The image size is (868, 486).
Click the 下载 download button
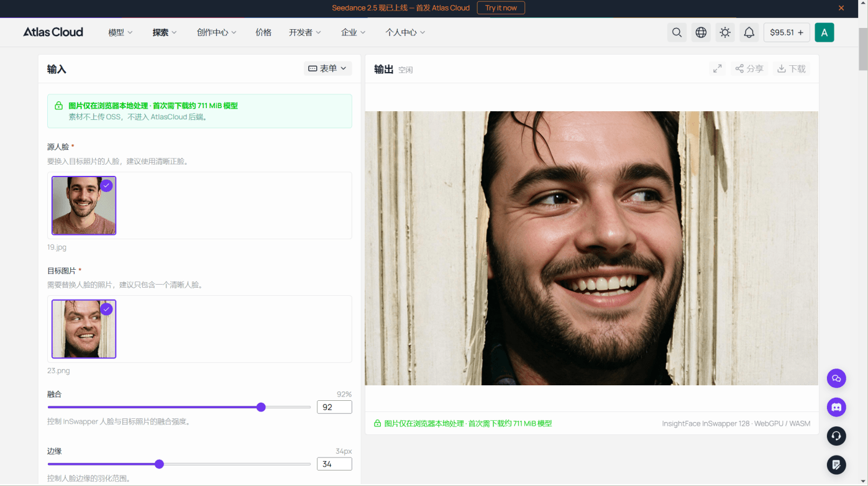(792, 69)
